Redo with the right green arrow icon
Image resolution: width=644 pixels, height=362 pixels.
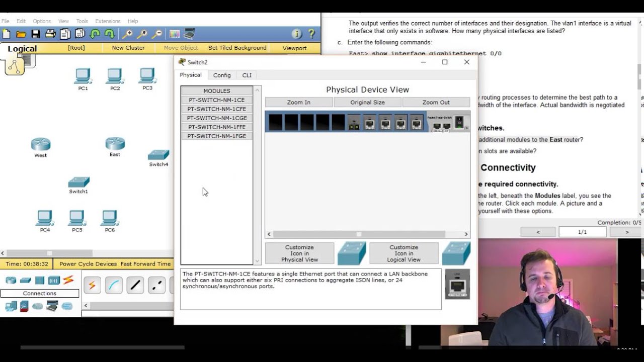coord(109,34)
